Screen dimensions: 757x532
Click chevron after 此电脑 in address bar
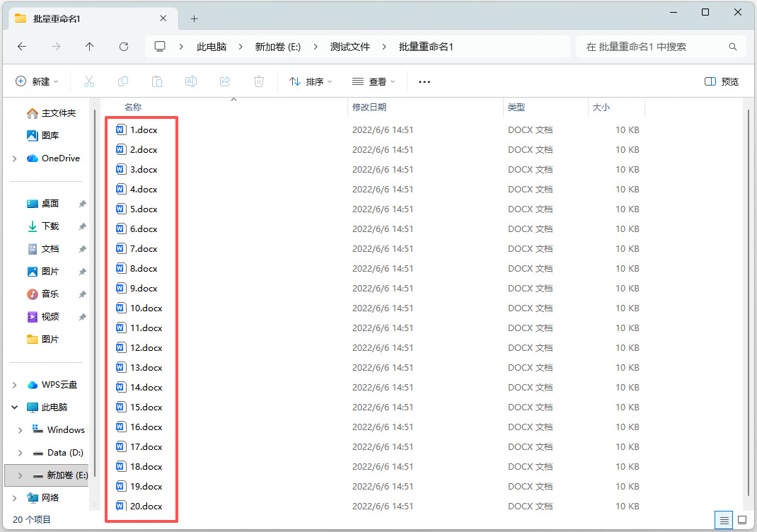(241, 47)
